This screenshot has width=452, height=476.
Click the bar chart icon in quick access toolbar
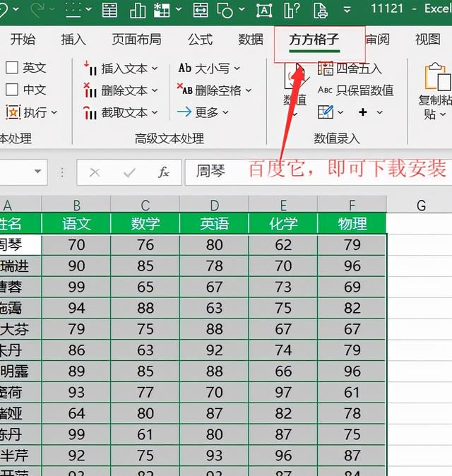[138, 10]
